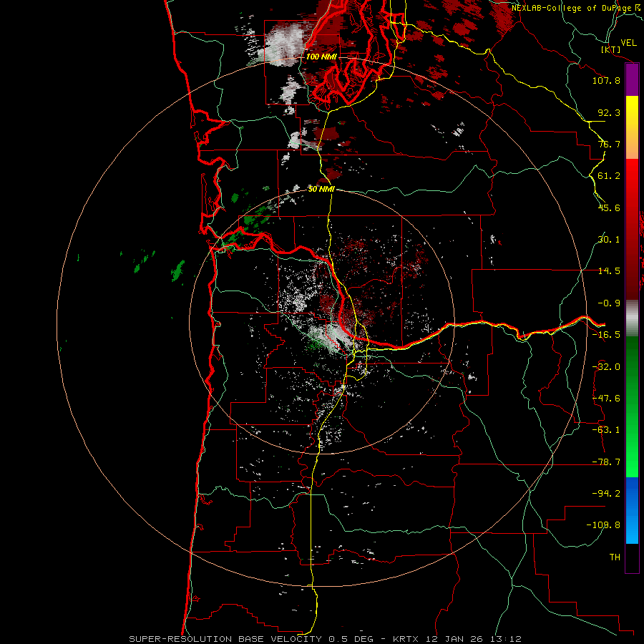This screenshot has width=644, height=644.
Task: Click the gray near-zero segment of the color bar
Action: [632, 318]
